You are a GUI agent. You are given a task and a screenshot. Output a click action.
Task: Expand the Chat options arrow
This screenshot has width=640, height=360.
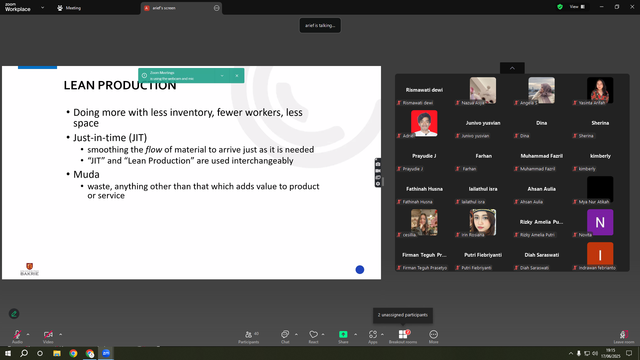click(x=296, y=335)
